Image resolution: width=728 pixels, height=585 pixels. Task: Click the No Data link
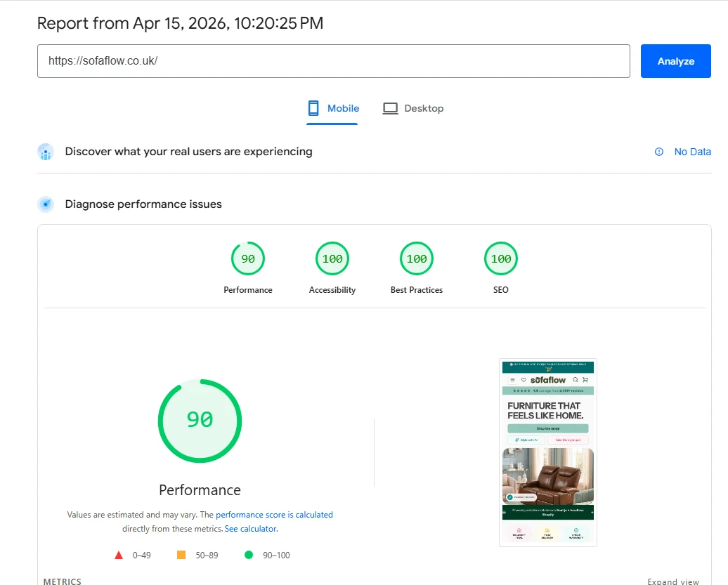pos(692,152)
